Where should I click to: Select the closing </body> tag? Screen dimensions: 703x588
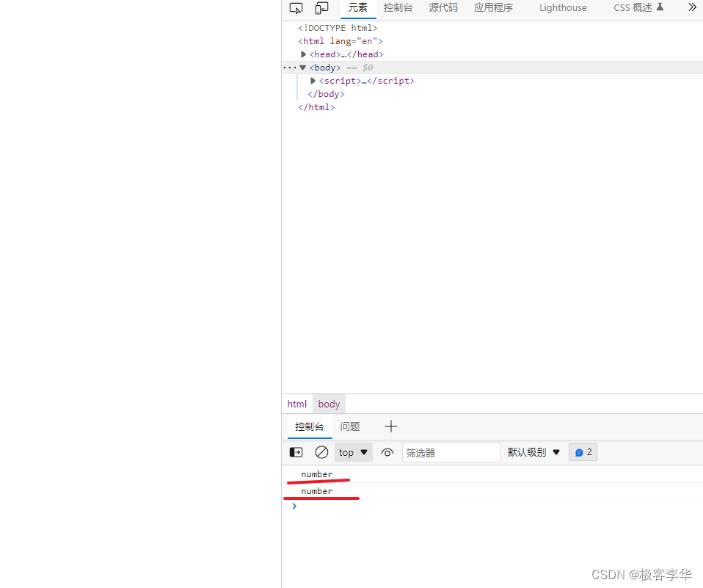coord(326,94)
